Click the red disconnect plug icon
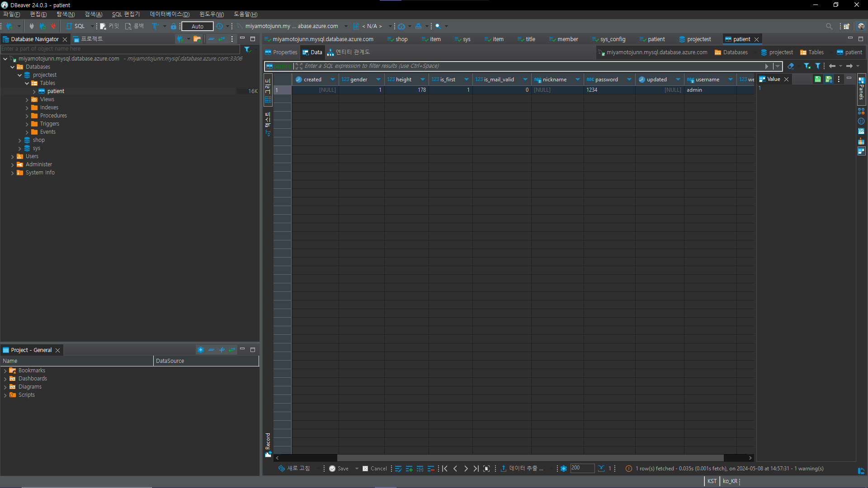The image size is (868, 488). [x=53, y=26]
